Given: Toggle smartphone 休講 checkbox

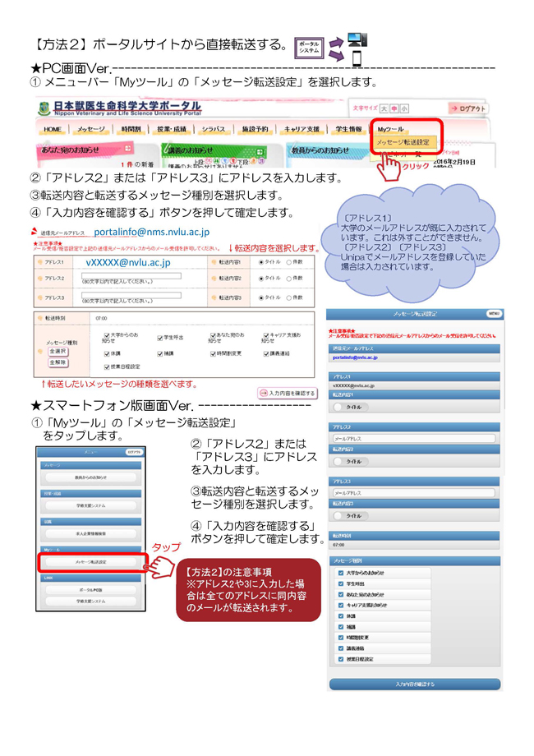Looking at the screenshot, I should 341,616.
